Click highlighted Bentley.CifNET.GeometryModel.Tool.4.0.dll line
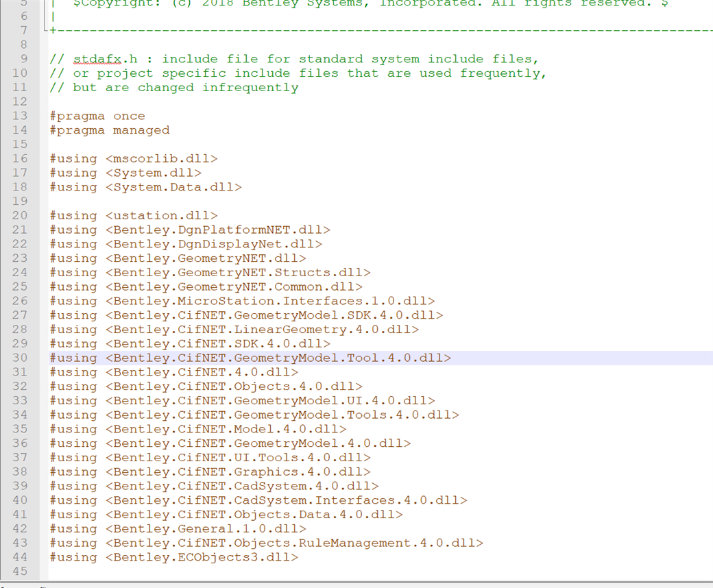This screenshot has height=588, width=713. (250, 358)
